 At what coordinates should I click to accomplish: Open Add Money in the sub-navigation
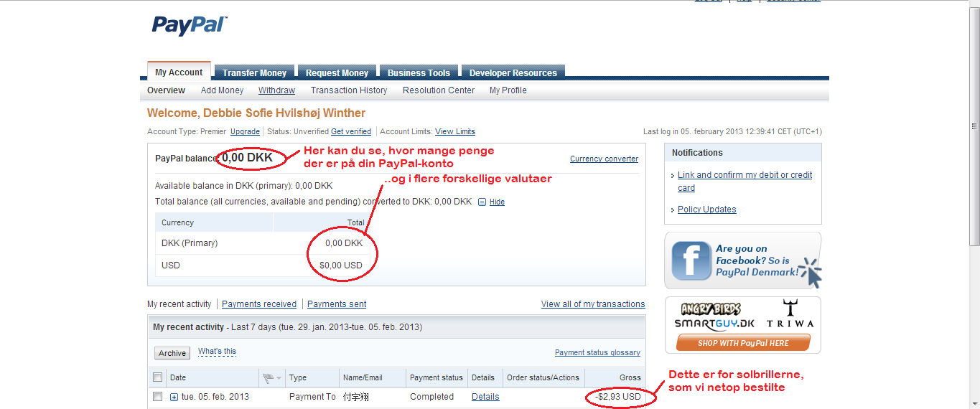pos(222,90)
